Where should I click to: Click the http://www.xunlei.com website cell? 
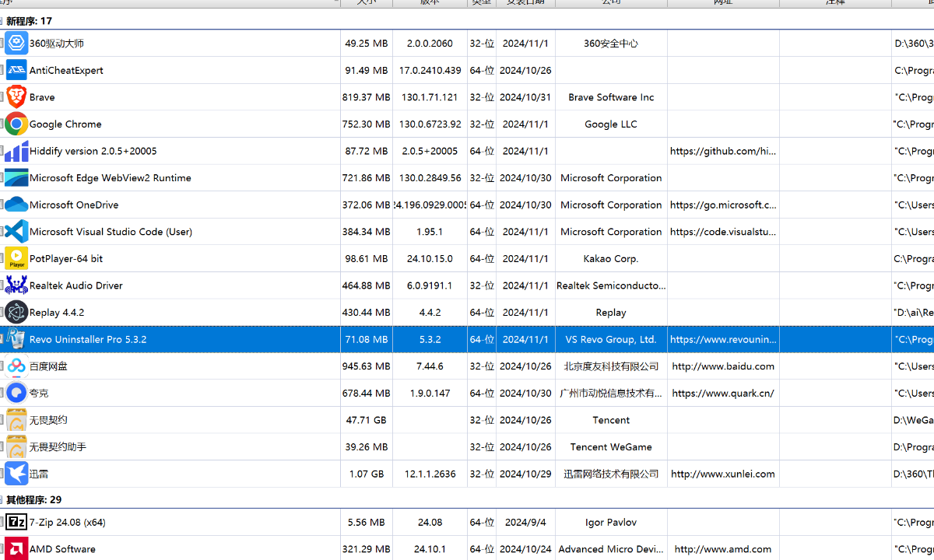[723, 474]
